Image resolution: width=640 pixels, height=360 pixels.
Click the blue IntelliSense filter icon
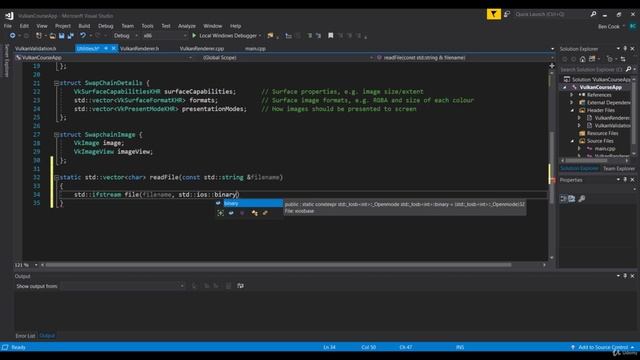pos(231,213)
